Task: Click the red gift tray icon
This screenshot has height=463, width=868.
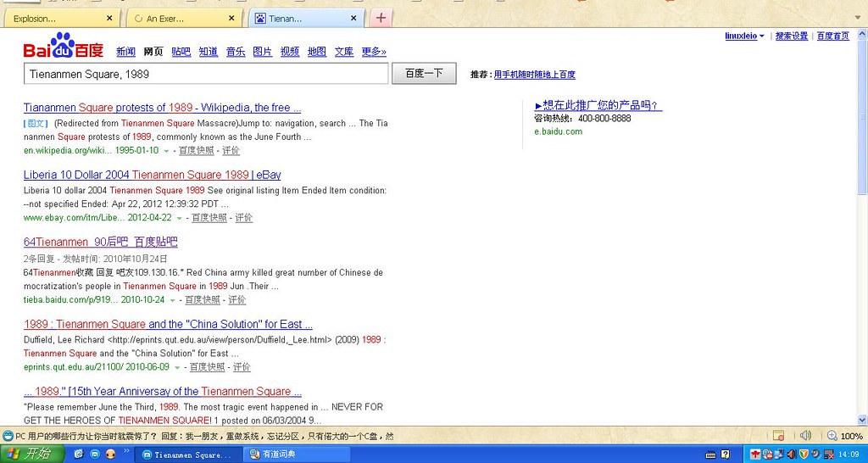Action: pos(756,455)
